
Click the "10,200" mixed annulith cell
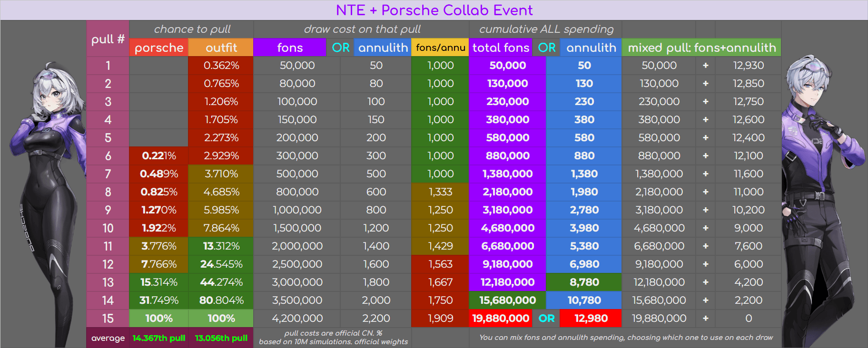coord(749,210)
